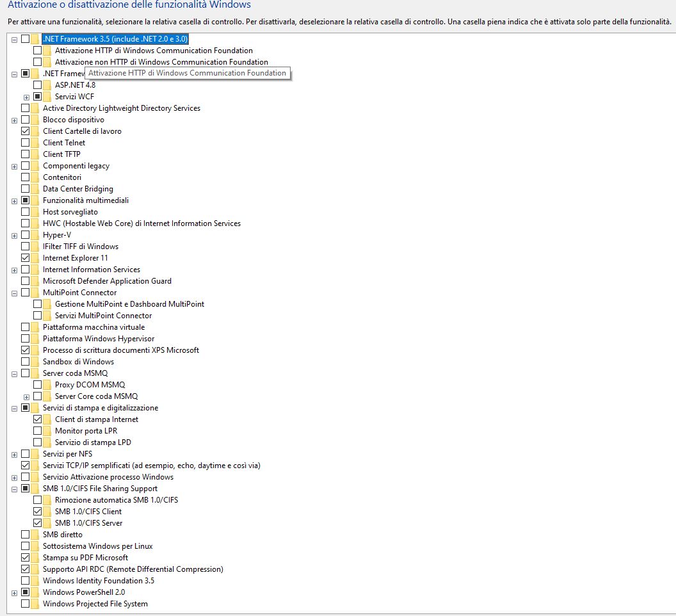Select HWC (Hostable Web Core) row

142,223
